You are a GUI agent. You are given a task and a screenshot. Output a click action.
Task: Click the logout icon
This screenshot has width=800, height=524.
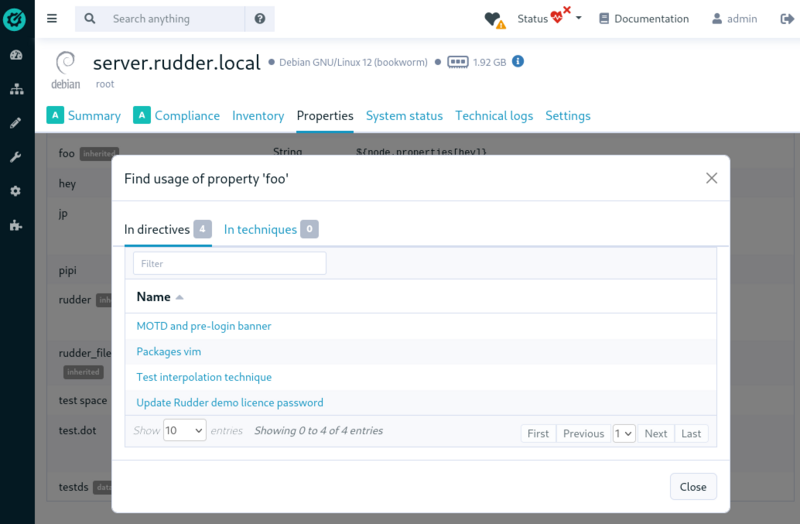(x=787, y=19)
